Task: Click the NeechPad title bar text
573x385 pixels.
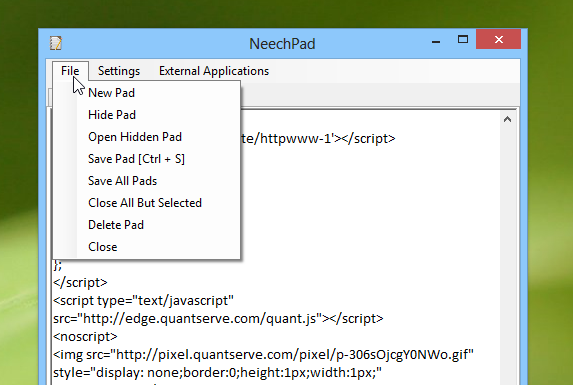Action: tap(282, 44)
